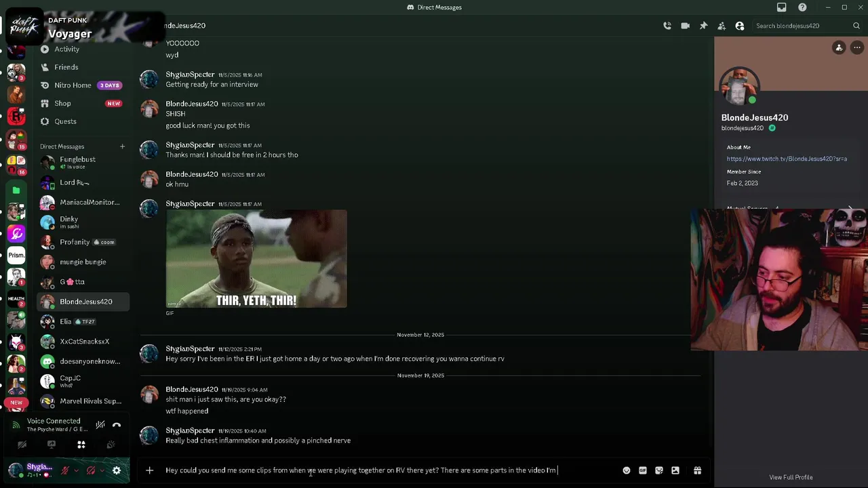Open DM with ManiacalMonitor
Image resolution: width=868 pixels, height=488 pixels.
[83, 203]
